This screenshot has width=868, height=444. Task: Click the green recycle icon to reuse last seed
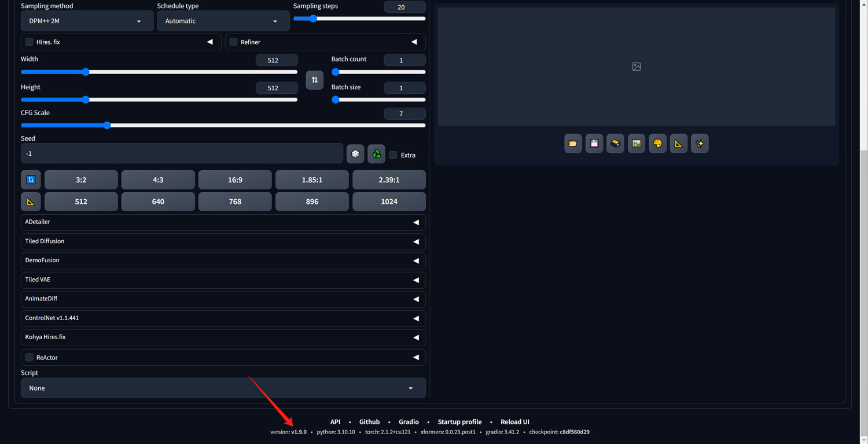376,153
